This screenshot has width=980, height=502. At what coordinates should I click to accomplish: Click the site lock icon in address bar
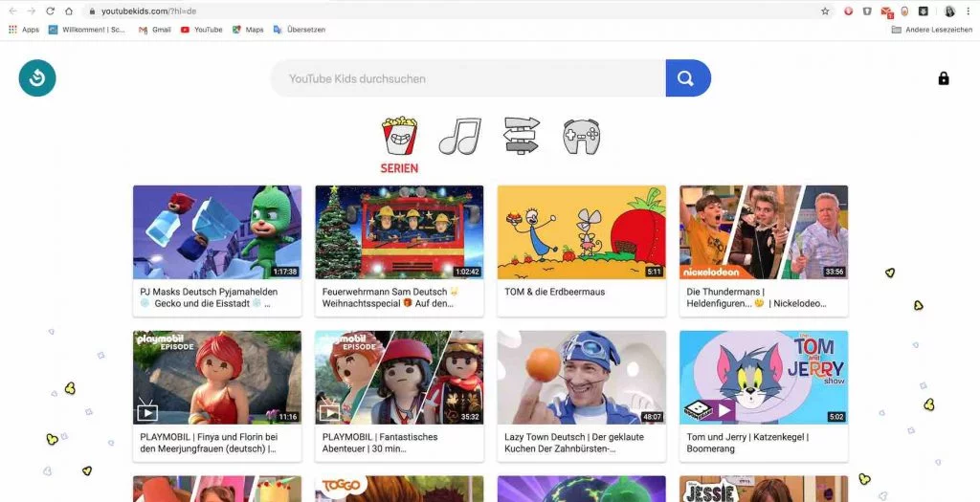coord(92,11)
